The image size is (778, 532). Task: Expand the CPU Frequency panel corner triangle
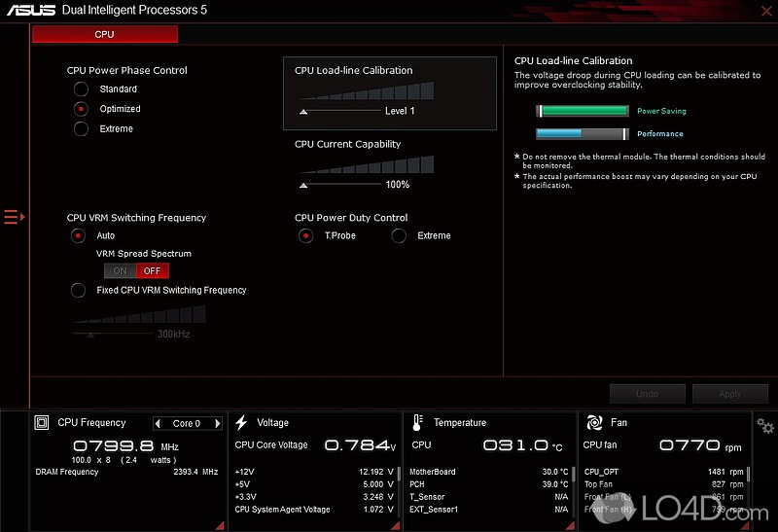pyautogui.click(x=221, y=525)
